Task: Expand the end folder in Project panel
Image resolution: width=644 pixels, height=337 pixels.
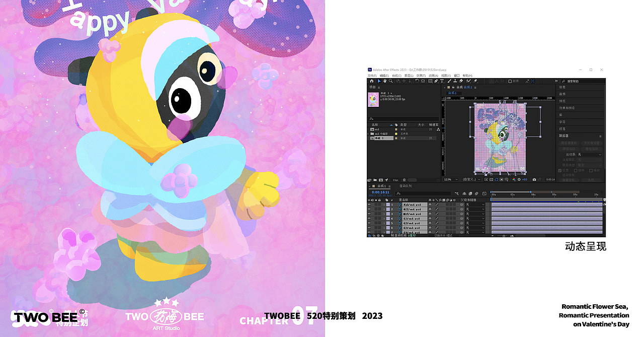Action: pyautogui.click(x=368, y=133)
